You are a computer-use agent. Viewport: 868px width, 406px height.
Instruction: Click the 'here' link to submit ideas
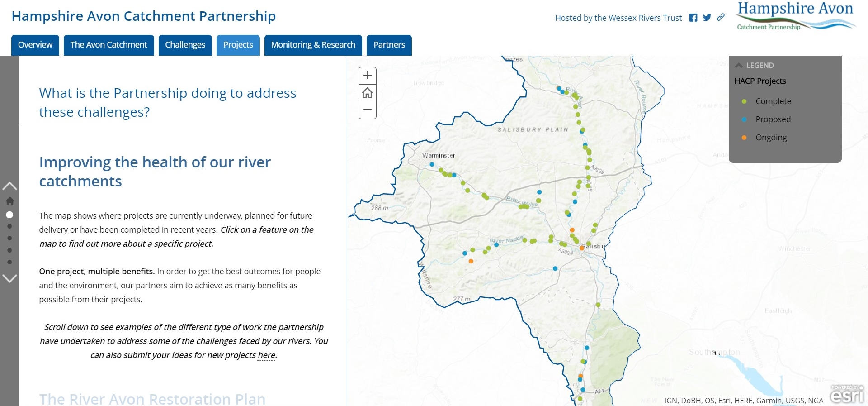[266, 355]
